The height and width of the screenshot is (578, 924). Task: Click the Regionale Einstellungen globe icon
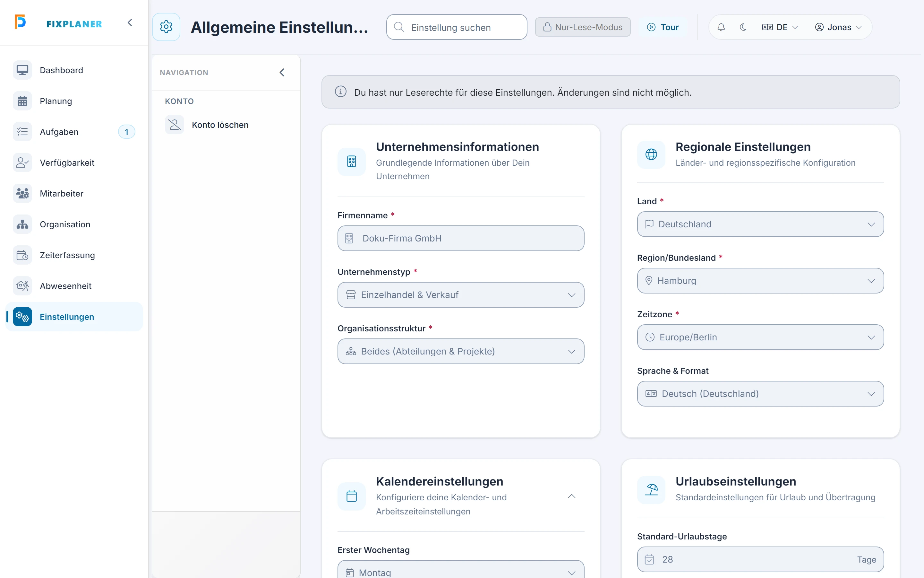click(651, 154)
